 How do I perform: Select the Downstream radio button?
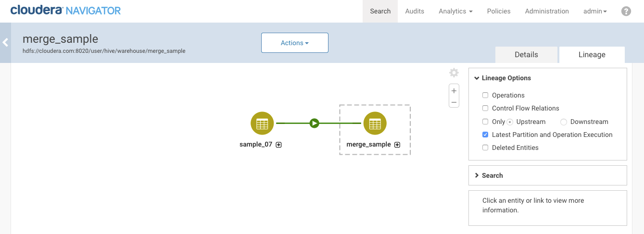pos(564,122)
